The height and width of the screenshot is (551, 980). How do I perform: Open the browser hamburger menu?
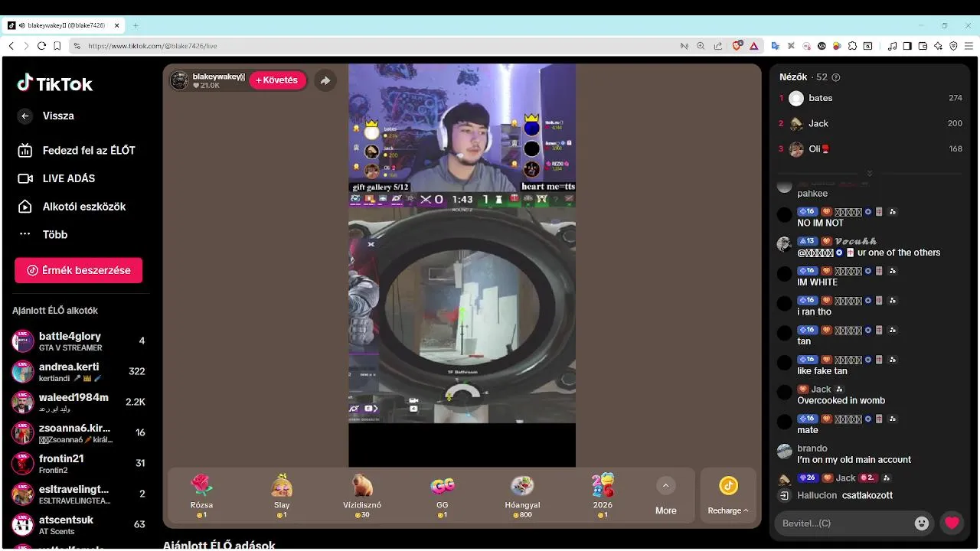(969, 46)
